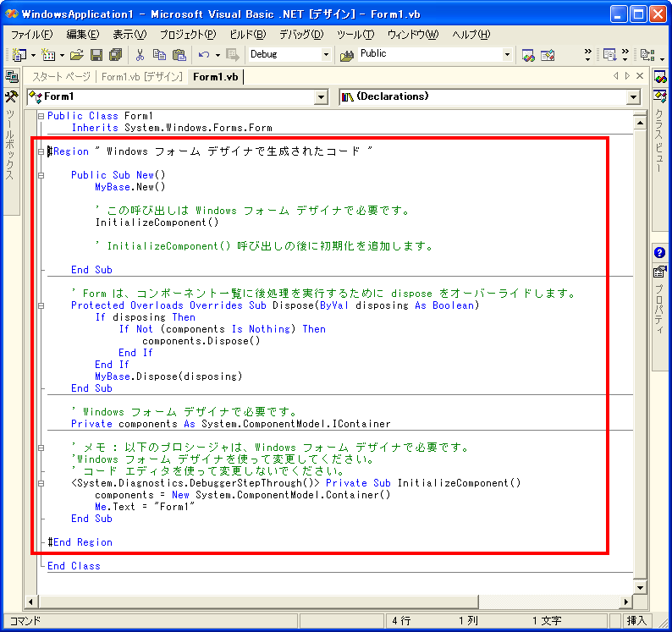Open the クラス ビュー vertical side tab
Image resolution: width=672 pixels, height=632 pixels.
pos(659,140)
